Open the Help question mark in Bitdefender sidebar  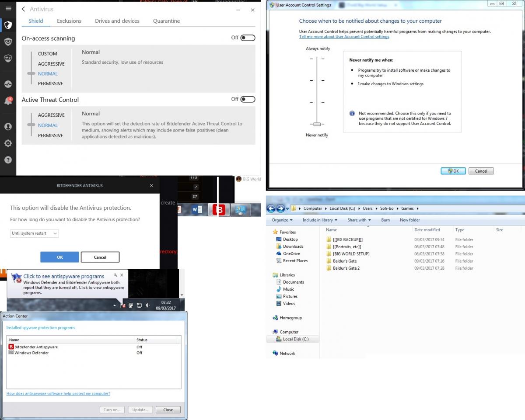tap(8, 160)
